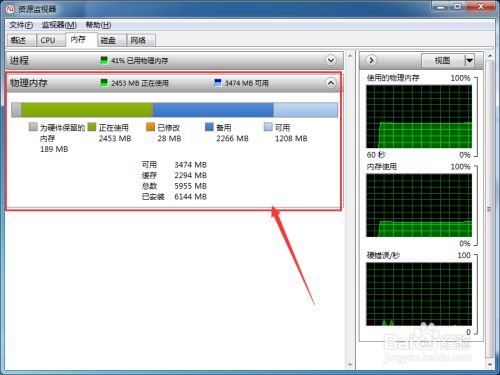Click the 2294 MB cached value
500x375 pixels.
(191, 175)
